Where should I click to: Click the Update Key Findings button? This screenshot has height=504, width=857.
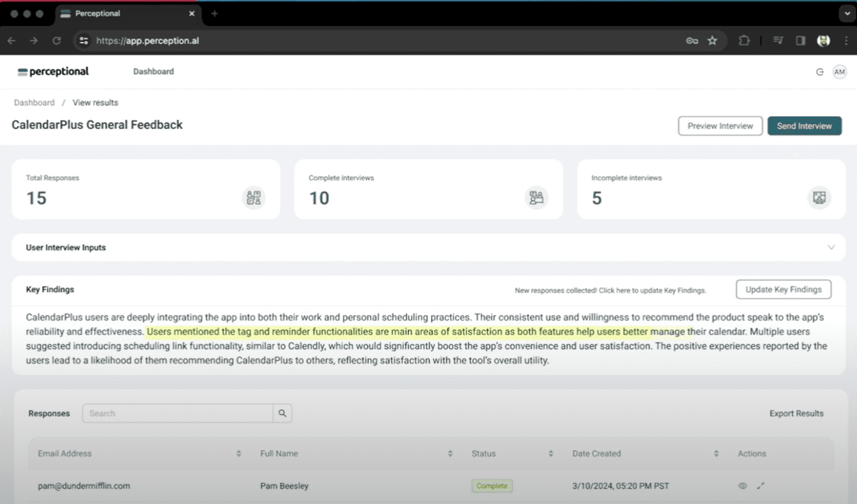784,289
